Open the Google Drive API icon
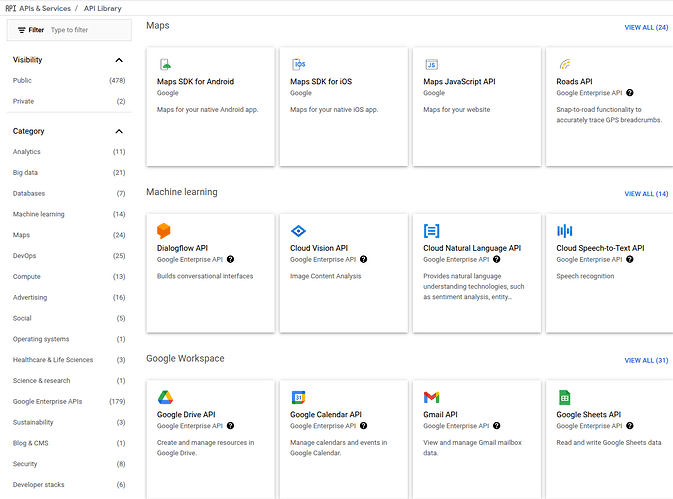Screen dimensions: 673x499 [x=165, y=397]
